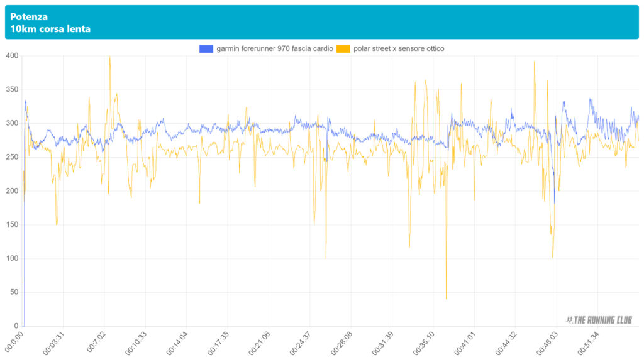Screen dimensions: 644x362
Task: Click the Garmin line's drop to zero at start
Action: point(24,325)
